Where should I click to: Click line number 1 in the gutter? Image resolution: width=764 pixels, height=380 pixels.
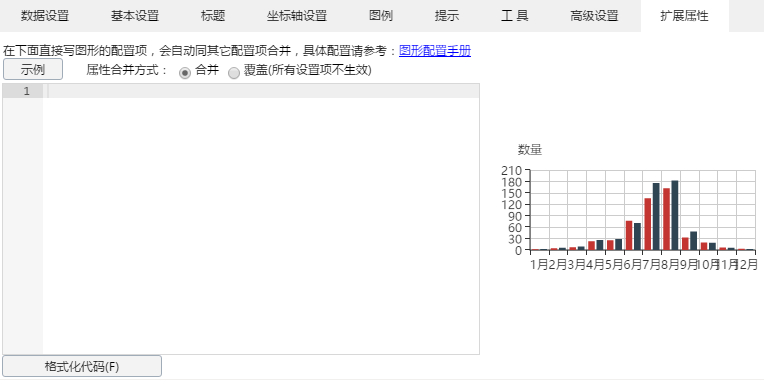[x=26, y=91]
